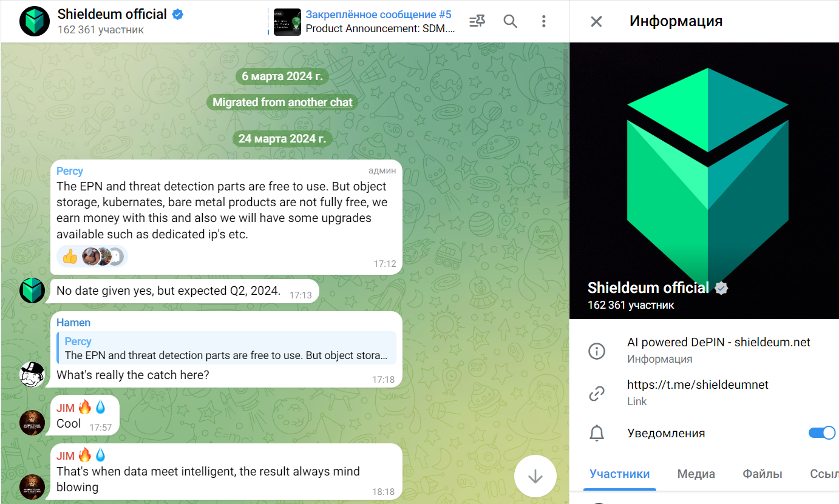
Task: Click the link chain icon in the panel
Action: click(597, 394)
